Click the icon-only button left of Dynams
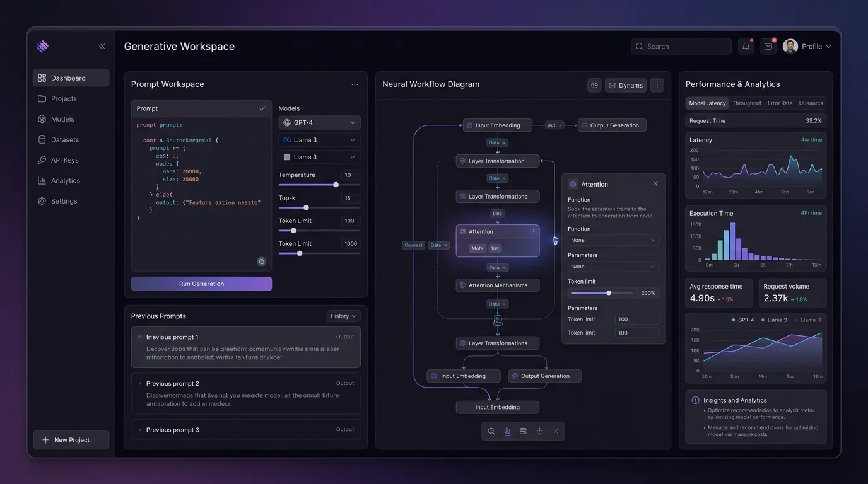This screenshot has height=484, width=868. (594, 85)
